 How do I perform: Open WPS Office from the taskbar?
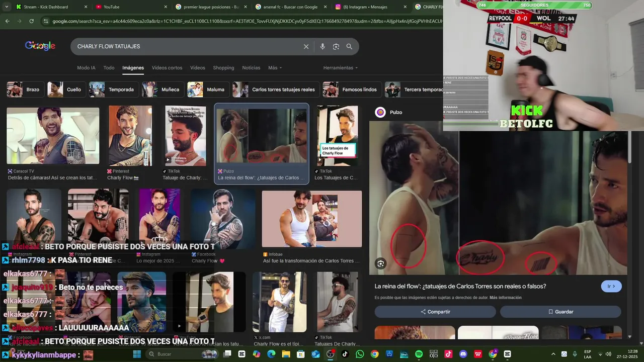[478, 354]
